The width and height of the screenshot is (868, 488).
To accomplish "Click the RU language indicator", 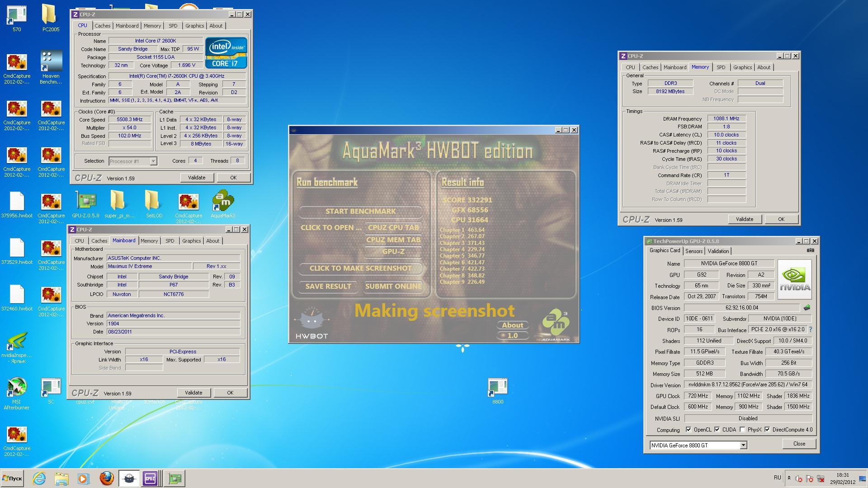I will tap(777, 478).
